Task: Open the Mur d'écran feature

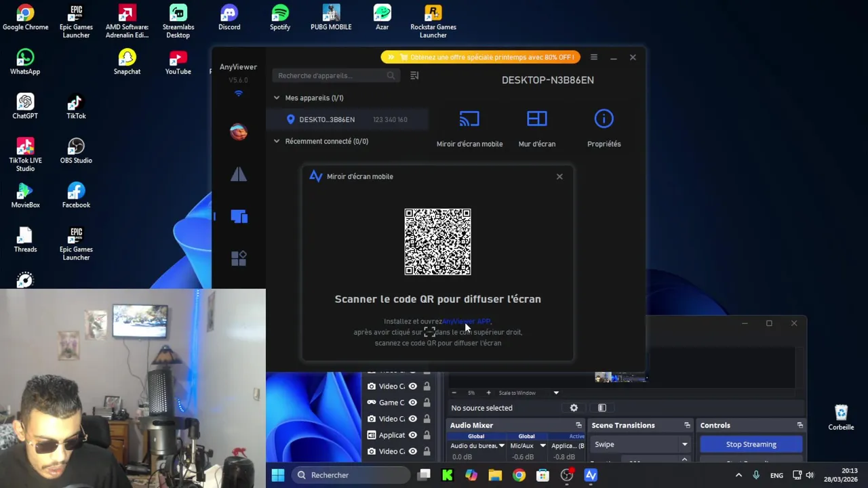Action: (x=536, y=119)
